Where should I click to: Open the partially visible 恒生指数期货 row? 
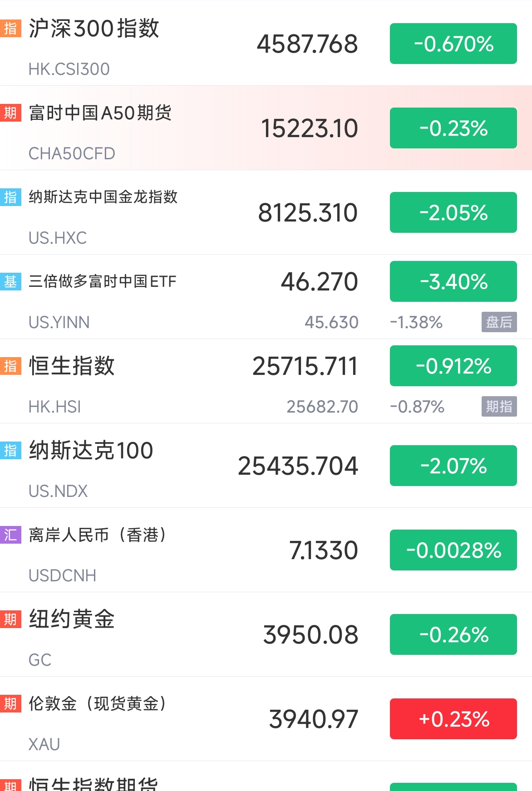point(266,776)
